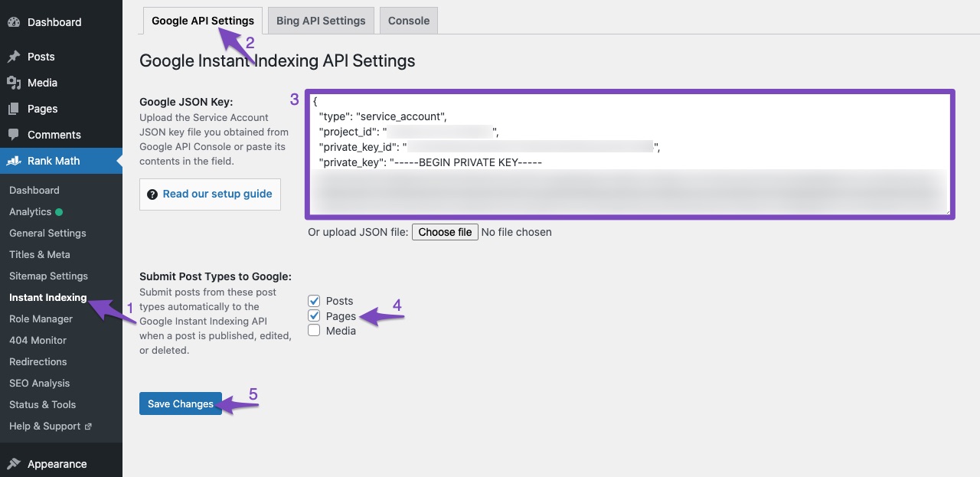Open Status & Tools submenu item
980x477 pixels.
tap(43, 404)
